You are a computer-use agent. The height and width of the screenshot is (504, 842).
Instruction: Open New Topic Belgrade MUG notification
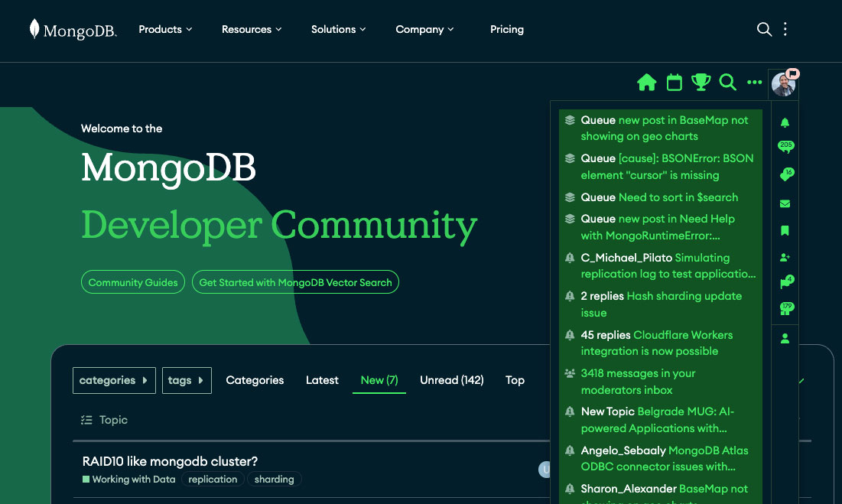click(x=661, y=420)
